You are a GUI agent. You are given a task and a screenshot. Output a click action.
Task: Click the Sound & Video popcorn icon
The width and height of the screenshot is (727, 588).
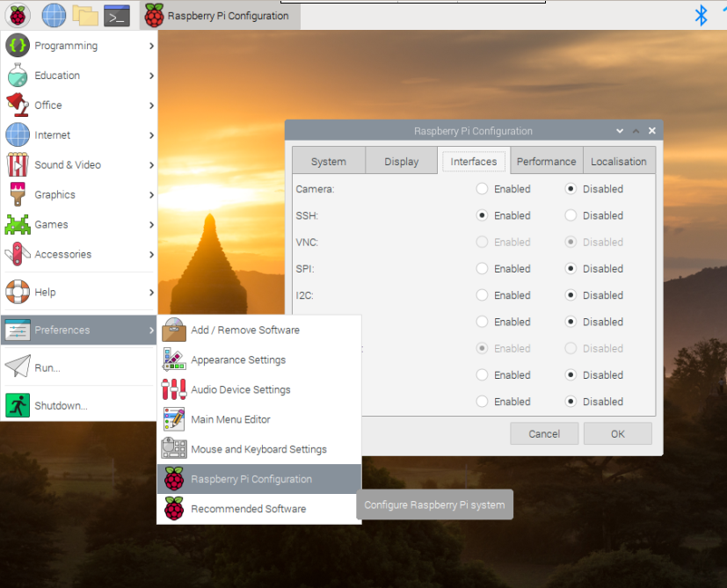(18, 164)
